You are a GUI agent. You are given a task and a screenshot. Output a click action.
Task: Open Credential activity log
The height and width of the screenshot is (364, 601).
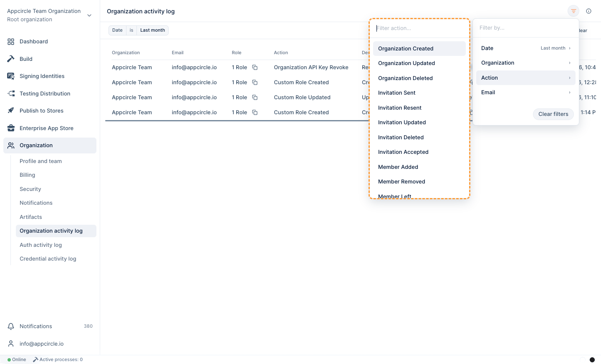(48, 259)
